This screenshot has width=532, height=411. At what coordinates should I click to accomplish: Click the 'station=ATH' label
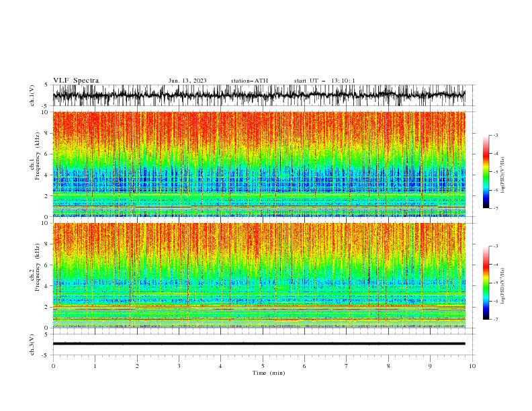249,81
